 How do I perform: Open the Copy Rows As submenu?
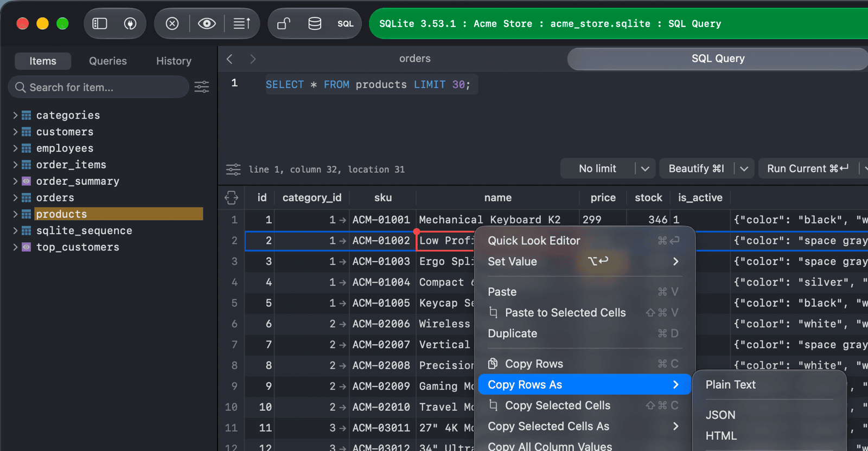coord(584,384)
